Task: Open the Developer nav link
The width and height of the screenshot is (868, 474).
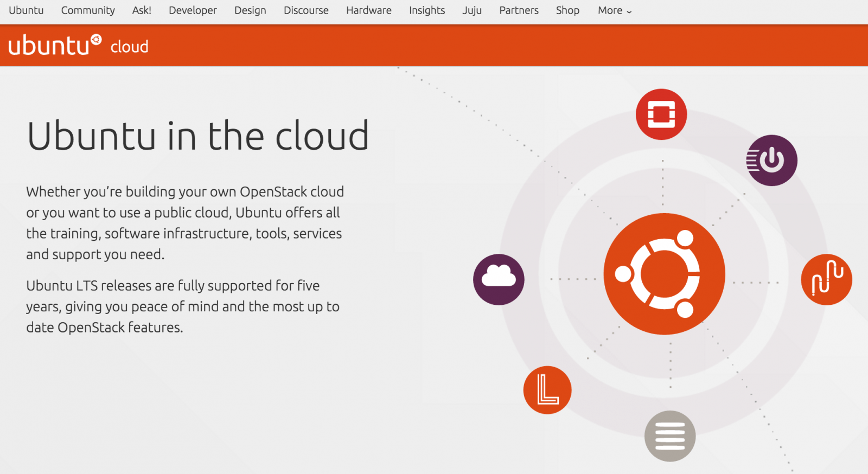Action: click(193, 11)
